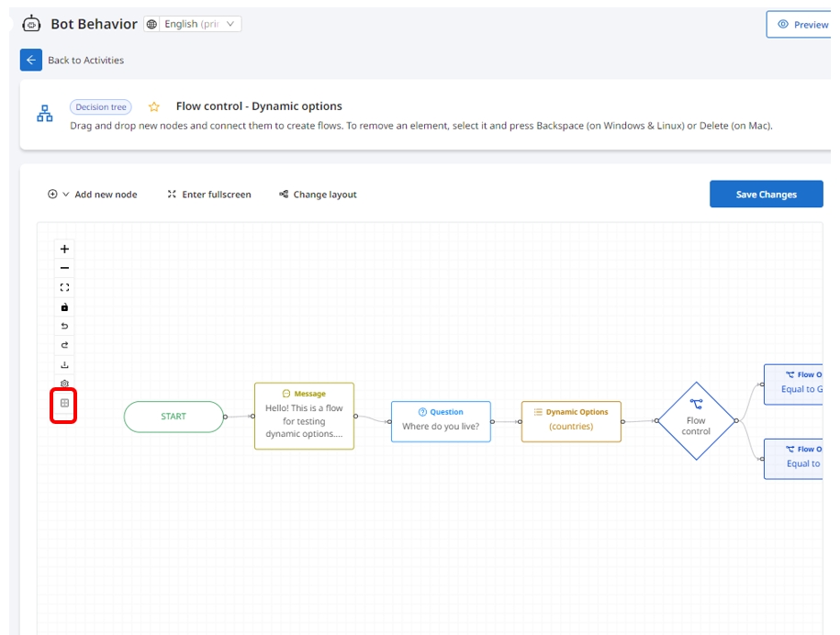This screenshot has width=840, height=635.
Task: Click the zoom out minus icon
Action: tap(64, 268)
